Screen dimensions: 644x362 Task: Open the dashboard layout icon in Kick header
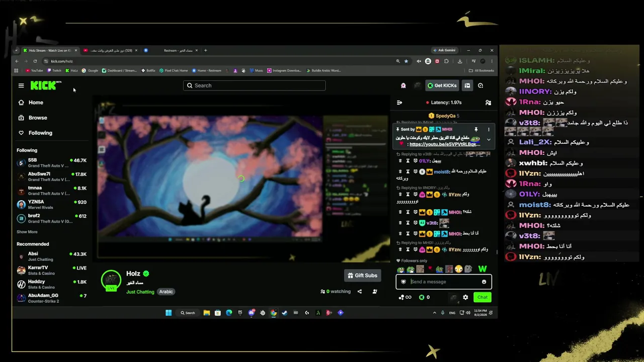467,85
